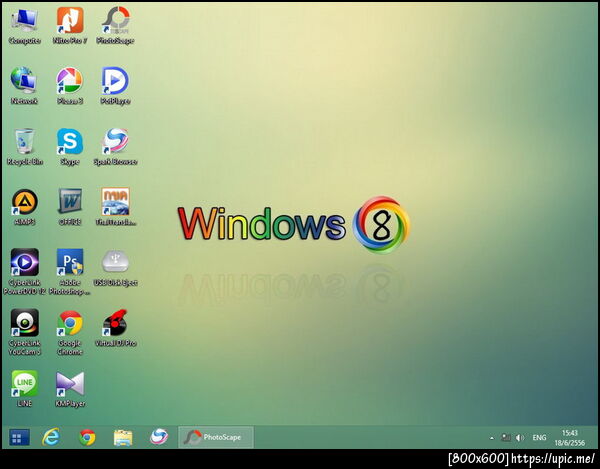Open the network status tray icon
The image size is (600, 469).
point(506,438)
